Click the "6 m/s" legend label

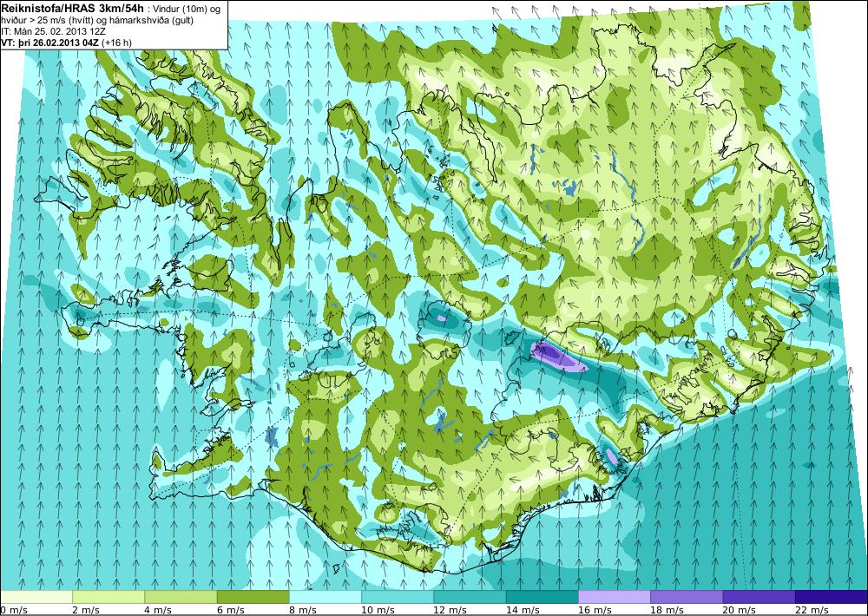(x=231, y=610)
